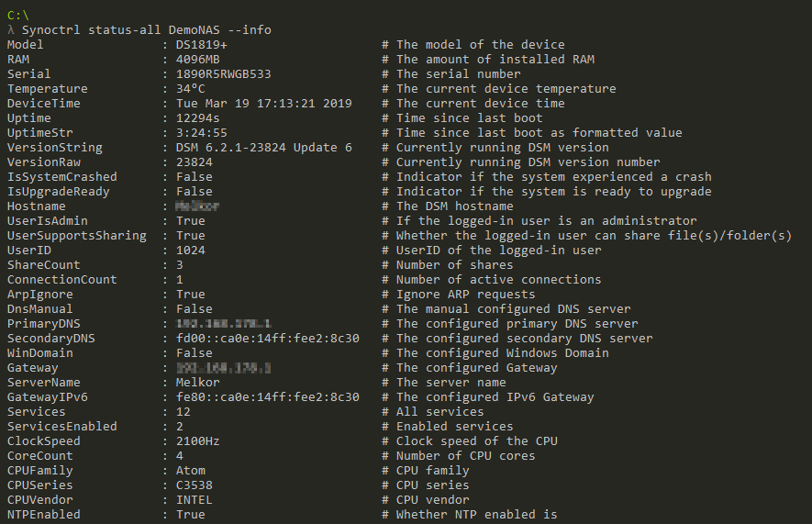This screenshot has height=524, width=812.
Task: Click the ServerName value Melkor
Action: (197, 383)
